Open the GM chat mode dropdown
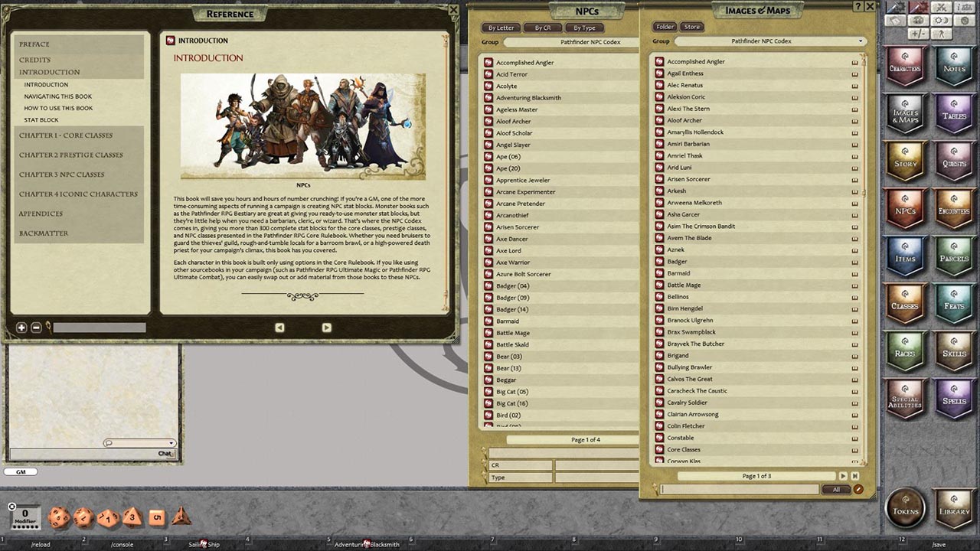Screen dimensions: 980x551 (x=21, y=471)
